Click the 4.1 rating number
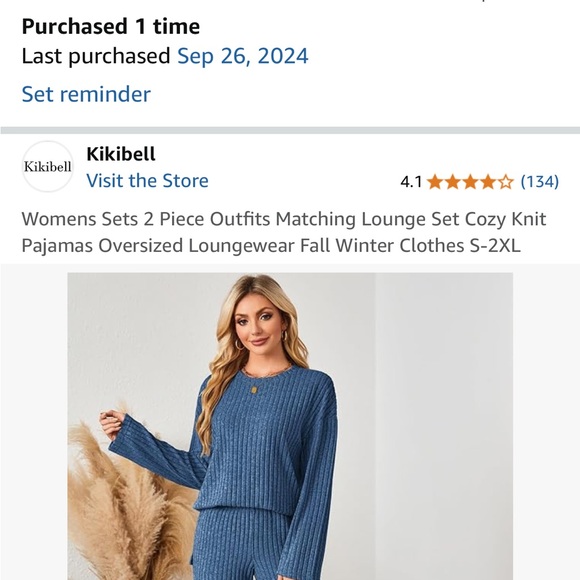This screenshot has width=580, height=580. pyautogui.click(x=411, y=182)
